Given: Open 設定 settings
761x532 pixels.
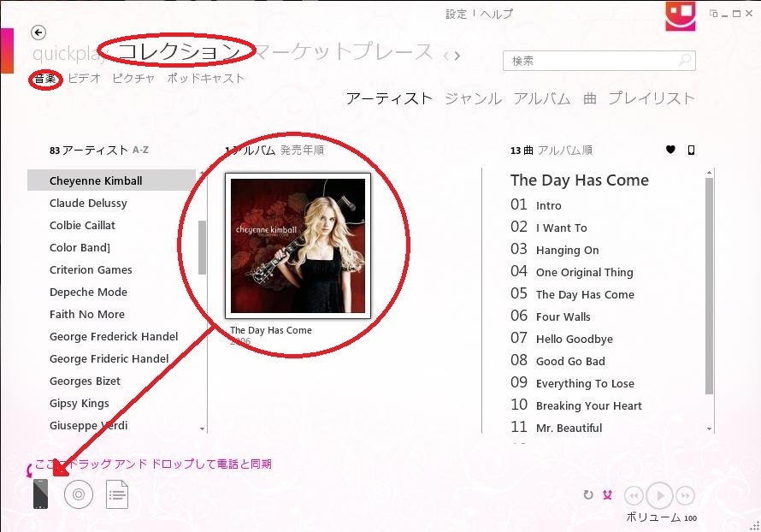Looking at the screenshot, I should 457,14.
